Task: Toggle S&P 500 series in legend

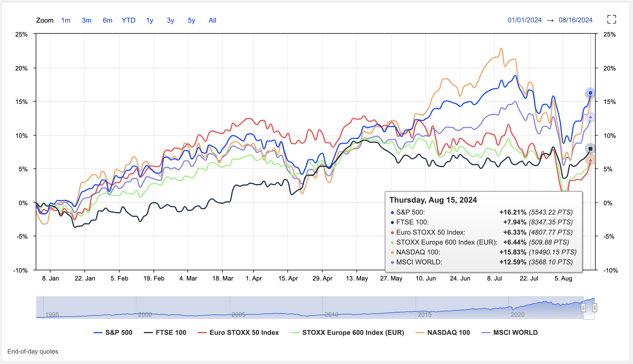Action: pos(113,333)
